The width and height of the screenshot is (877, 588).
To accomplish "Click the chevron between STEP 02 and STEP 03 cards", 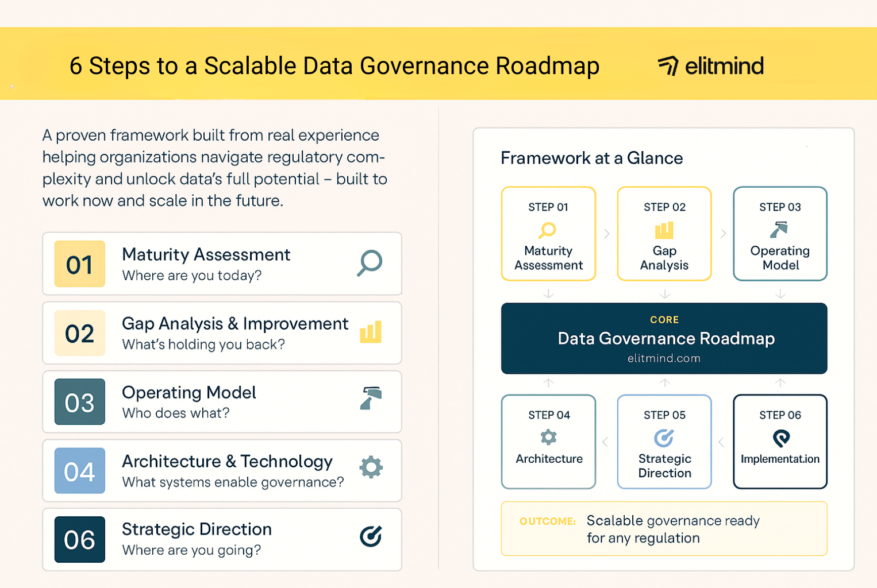I will [723, 234].
